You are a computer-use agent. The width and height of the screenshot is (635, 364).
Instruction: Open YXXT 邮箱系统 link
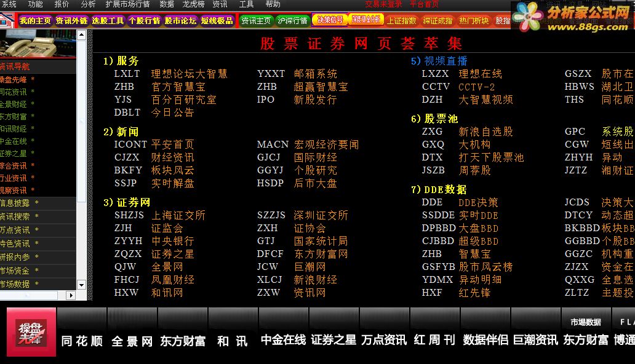(297, 74)
